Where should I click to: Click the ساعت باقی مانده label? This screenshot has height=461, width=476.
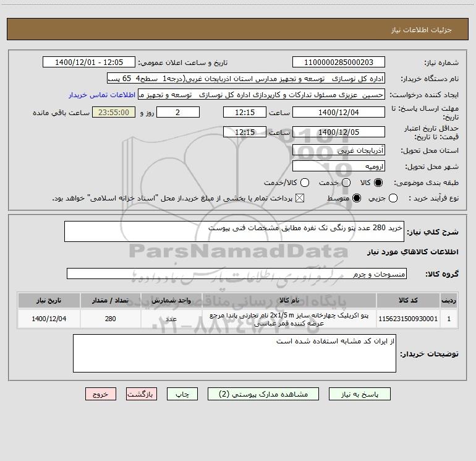(x=61, y=113)
